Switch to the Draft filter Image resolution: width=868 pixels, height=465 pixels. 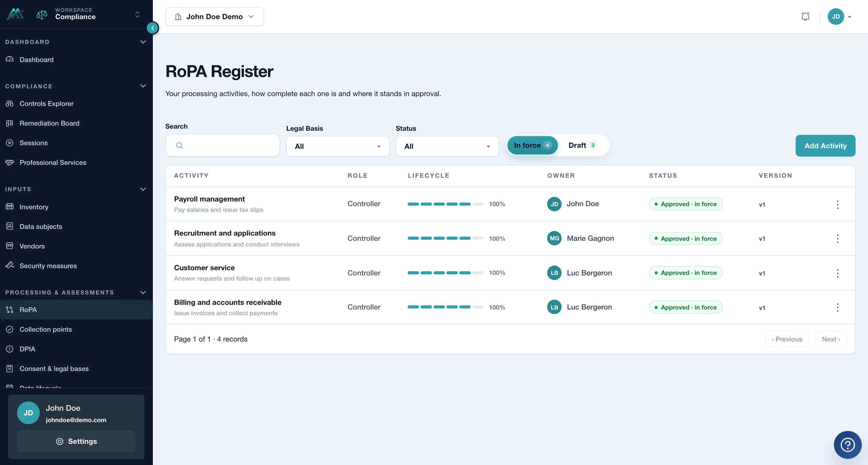[583, 145]
